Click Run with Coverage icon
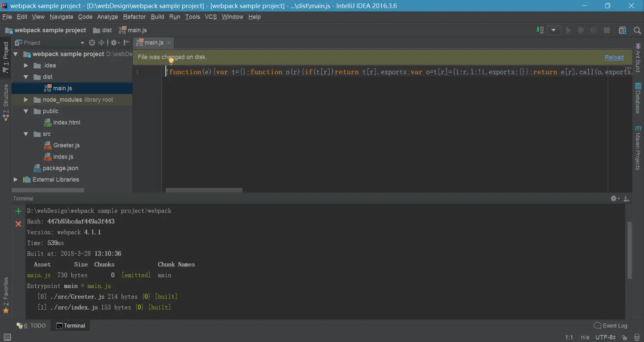Image resolution: width=644 pixels, height=342 pixels. (594, 30)
